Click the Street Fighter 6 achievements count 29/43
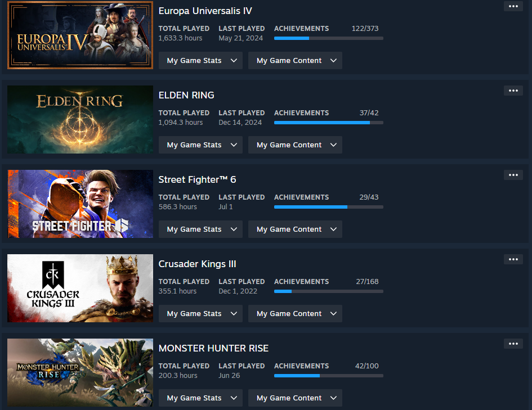 click(369, 197)
